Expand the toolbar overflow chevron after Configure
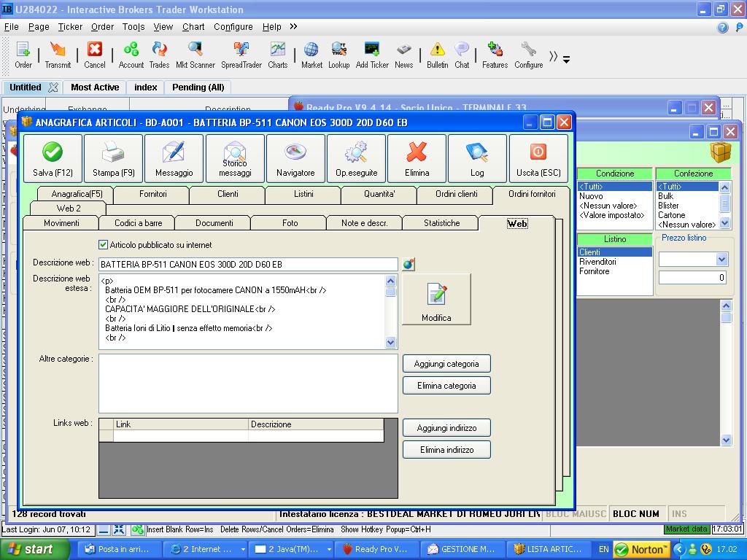The height and width of the screenshot is (560, 747). click(x=554, y=57)
